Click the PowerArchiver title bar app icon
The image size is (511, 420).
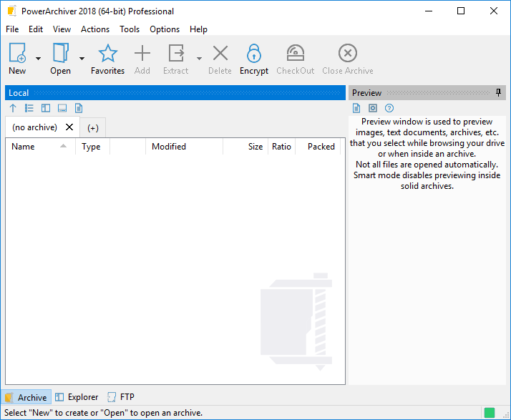coord(11,11)
